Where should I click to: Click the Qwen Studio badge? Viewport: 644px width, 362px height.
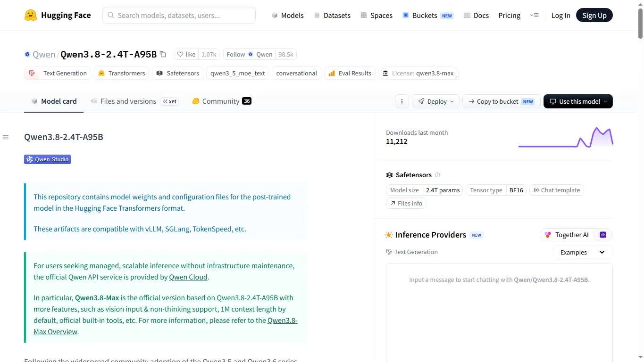(47, 159)
